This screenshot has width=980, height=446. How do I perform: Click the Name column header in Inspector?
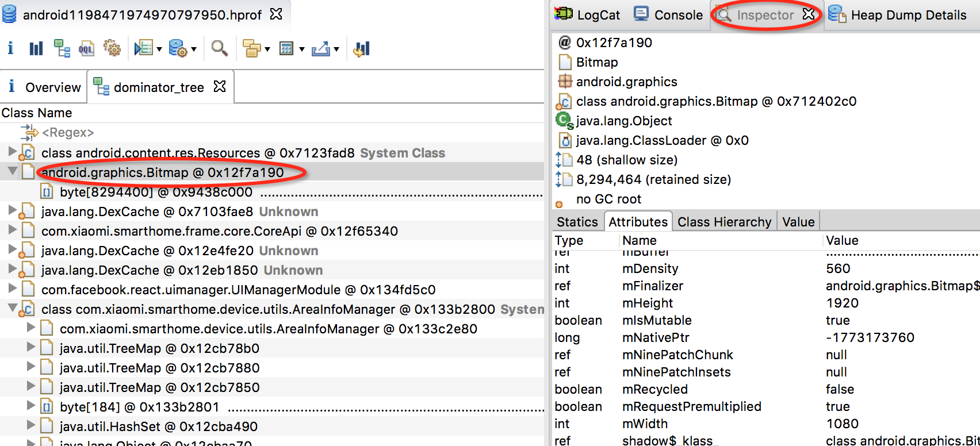pos(640,240)
